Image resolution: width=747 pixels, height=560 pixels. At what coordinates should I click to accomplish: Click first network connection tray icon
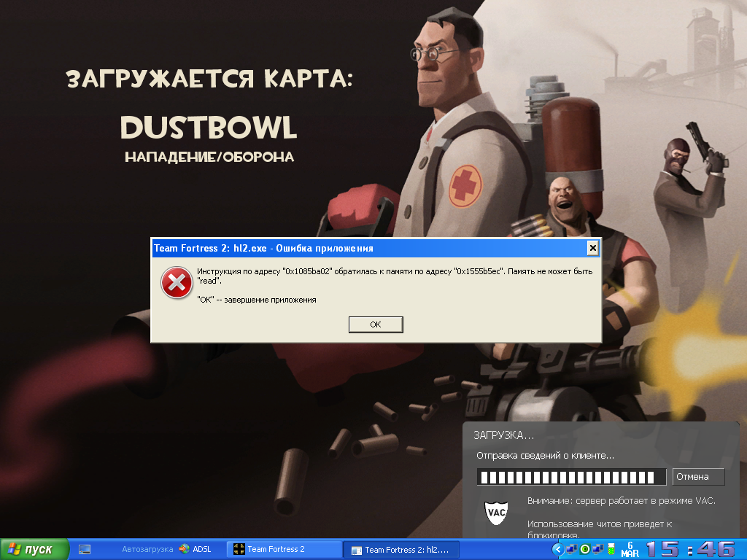click(x=571, y=549)
